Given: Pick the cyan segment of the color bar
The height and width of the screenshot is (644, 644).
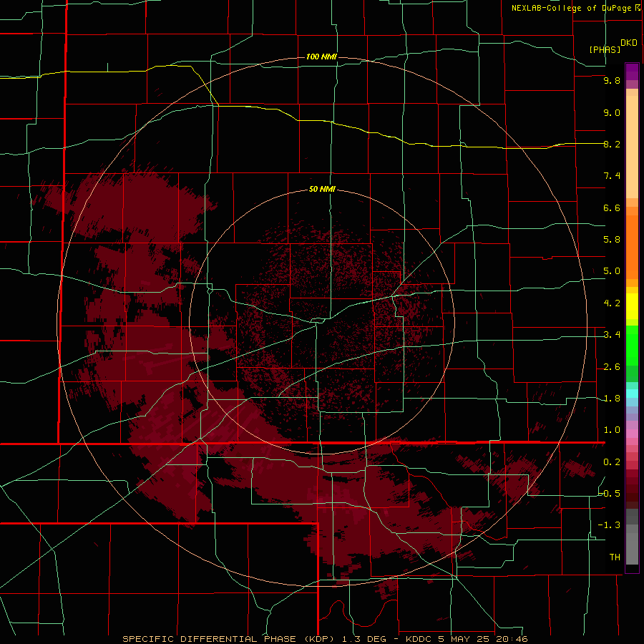Looking at the screenshot, I should click(x=632, y=394).
